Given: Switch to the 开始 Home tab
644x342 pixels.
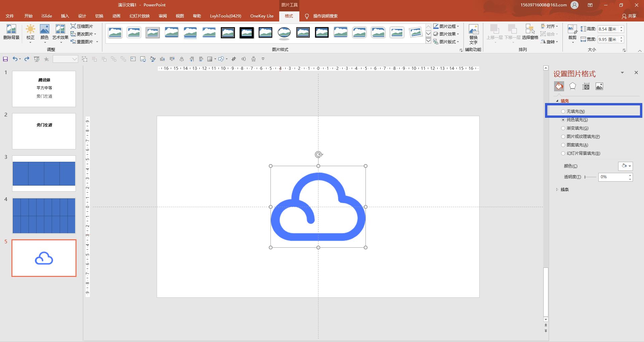Looking at the screenshot, I should [29, 16].
